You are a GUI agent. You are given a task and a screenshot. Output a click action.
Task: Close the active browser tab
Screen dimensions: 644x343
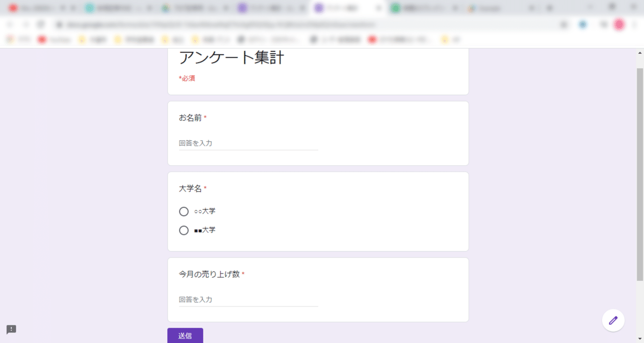pyautogui.click(x=378, y=8)
